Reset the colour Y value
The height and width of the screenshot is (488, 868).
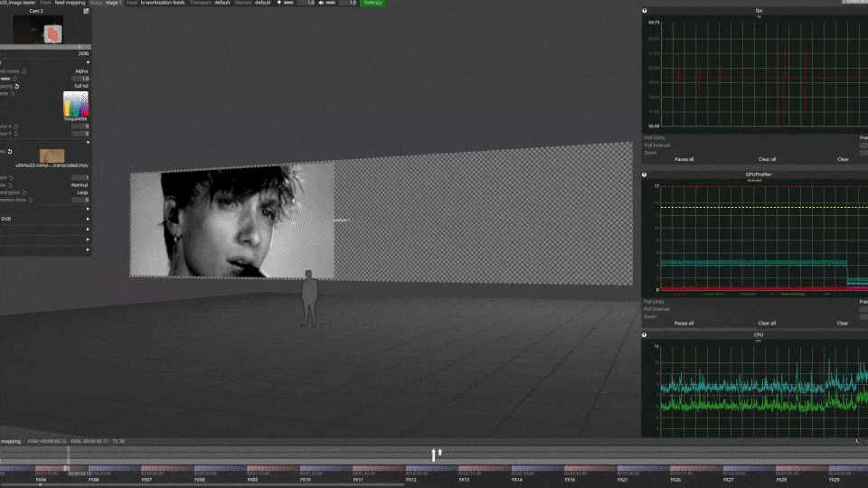16,134
